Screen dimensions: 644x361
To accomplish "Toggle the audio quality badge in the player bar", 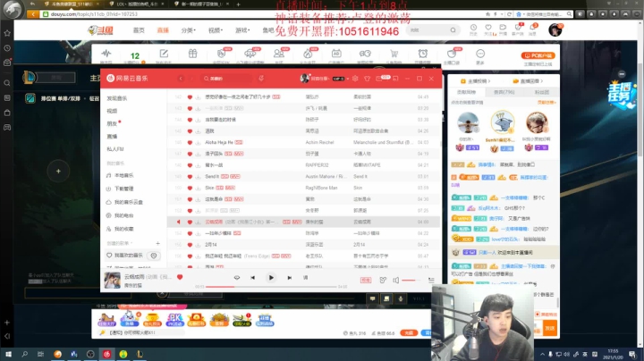I will pos(366,280).
